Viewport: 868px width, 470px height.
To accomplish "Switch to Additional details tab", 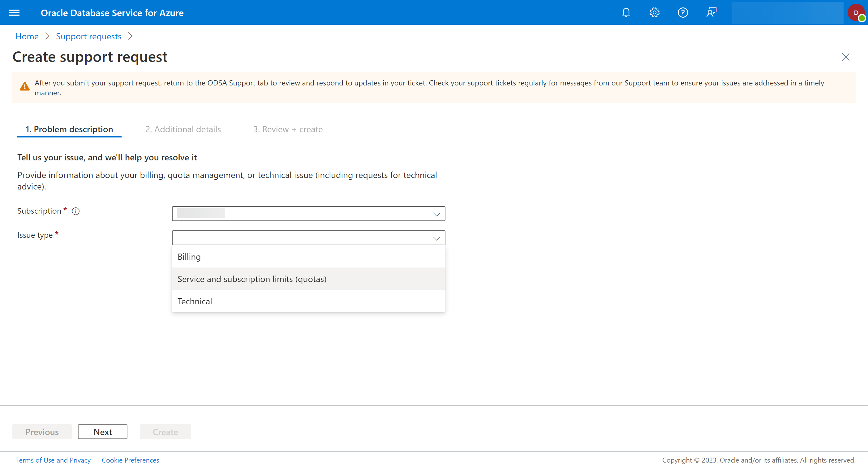I will click(x=183, y=128).
